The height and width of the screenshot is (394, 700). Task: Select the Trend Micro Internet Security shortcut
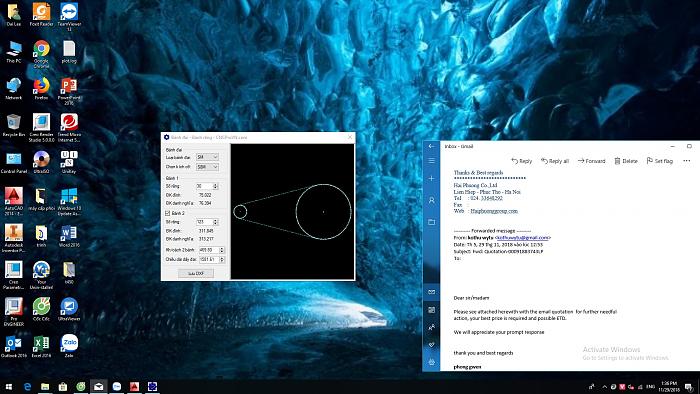coord(69,128)
